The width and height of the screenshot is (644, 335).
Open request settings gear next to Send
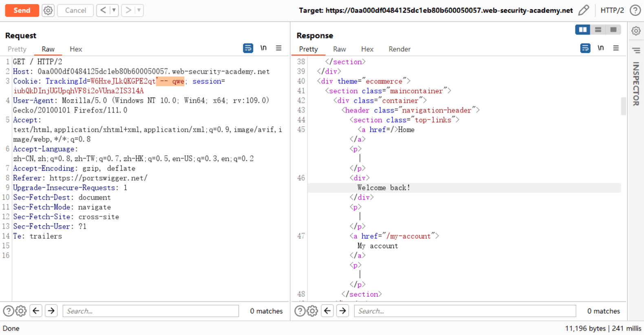[48, 10]
